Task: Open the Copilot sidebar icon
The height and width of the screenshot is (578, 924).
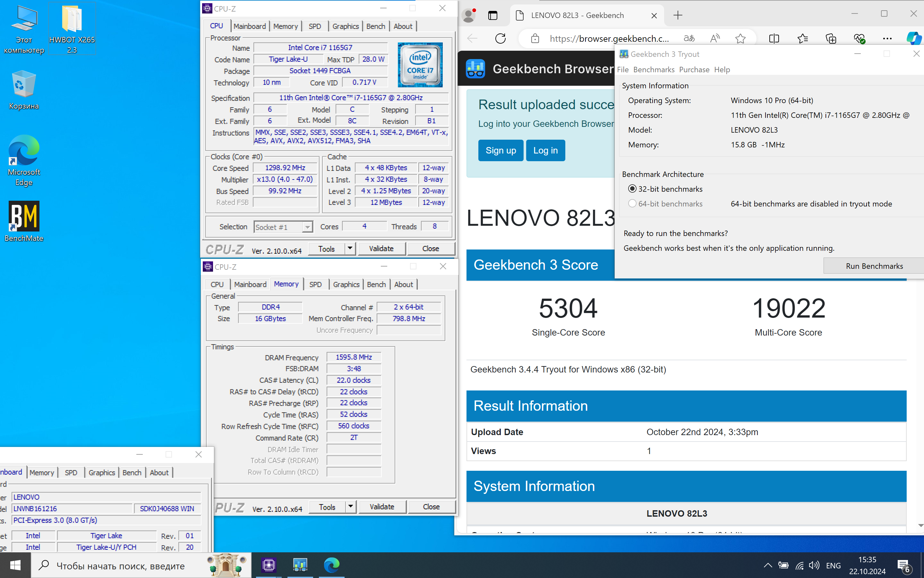Action: (x=914, y=38)
